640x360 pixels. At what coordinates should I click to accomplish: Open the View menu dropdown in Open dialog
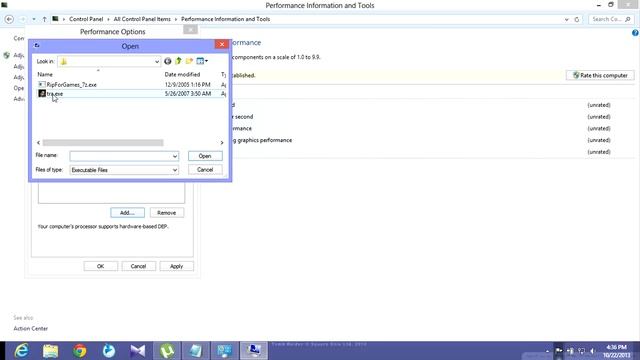[x=202, y=61]
